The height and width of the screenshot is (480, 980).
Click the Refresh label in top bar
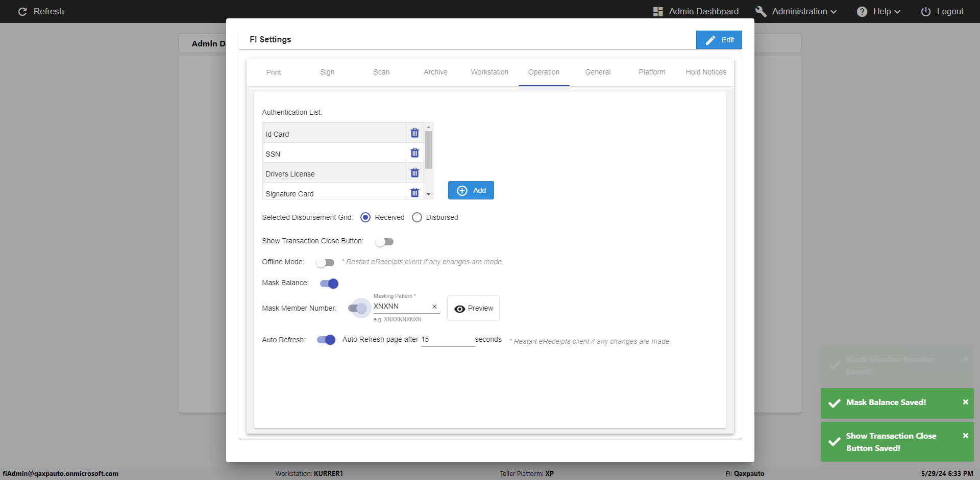[48, 11]
